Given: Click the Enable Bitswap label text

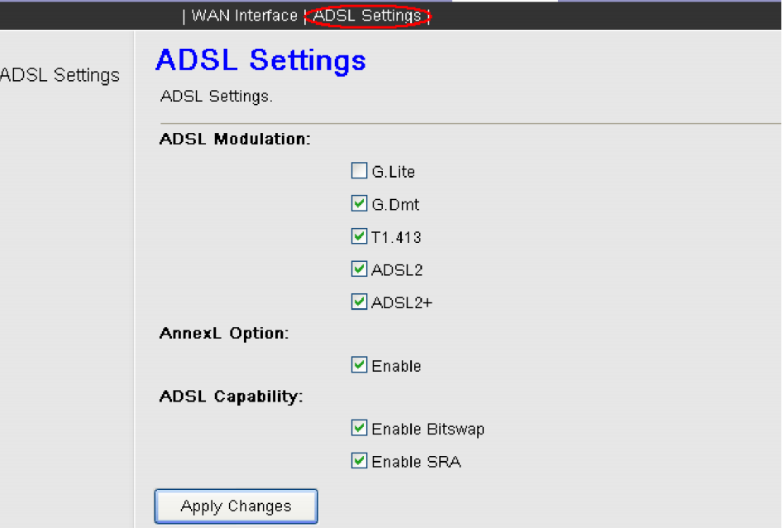Looking at the screenshot, I should click(x=427, y=430).
